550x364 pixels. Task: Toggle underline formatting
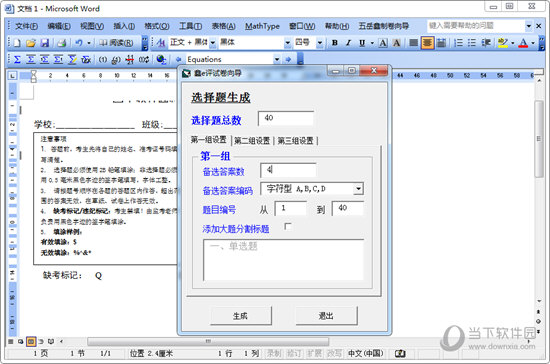click(x=362, y=43)
